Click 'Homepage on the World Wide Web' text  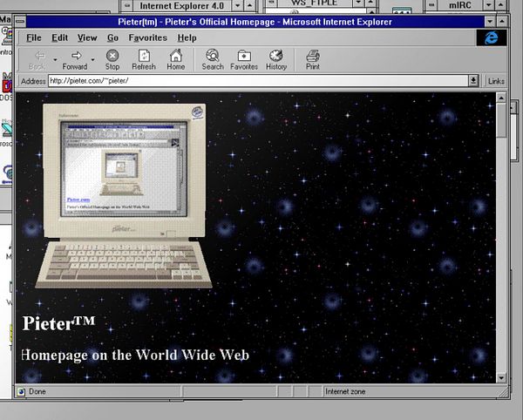tap(135, 356)
